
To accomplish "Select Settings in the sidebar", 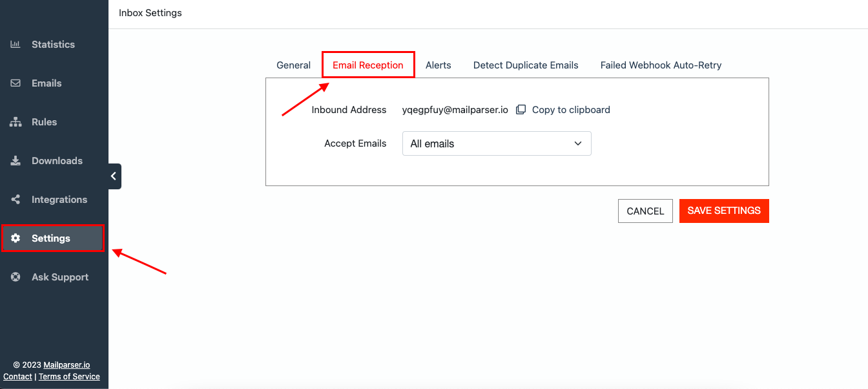I will click(52, 238).
